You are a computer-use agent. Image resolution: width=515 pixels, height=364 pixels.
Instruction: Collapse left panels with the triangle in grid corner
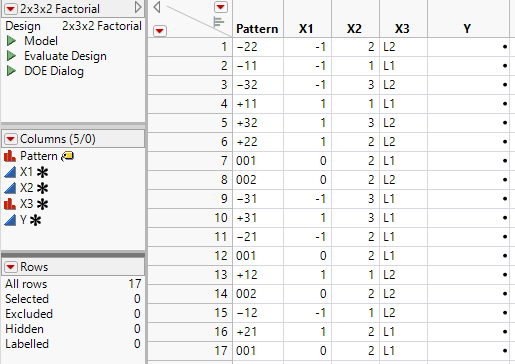157,7
